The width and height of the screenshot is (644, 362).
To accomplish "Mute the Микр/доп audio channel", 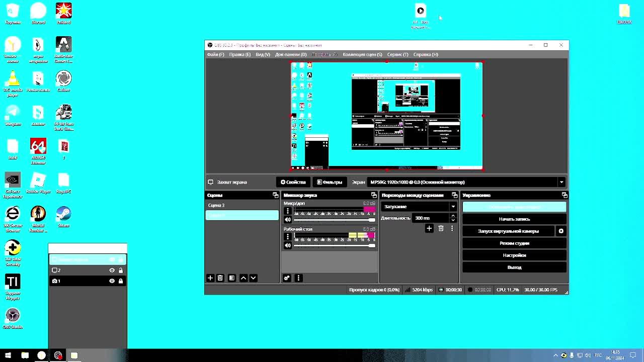I will click(288, 220).
